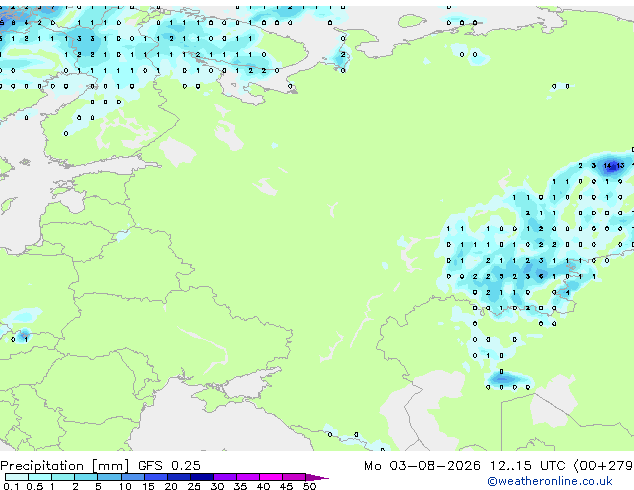This screenshot has height=490, width=634.
Task: Click the '14' precipitation value on map
Action: (x=607, y=165)
